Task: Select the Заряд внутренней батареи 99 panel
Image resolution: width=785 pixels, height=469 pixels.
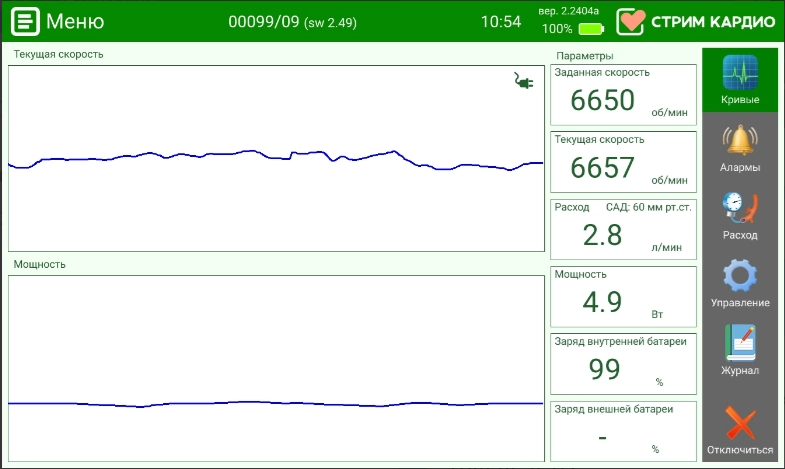Action: 623,364
